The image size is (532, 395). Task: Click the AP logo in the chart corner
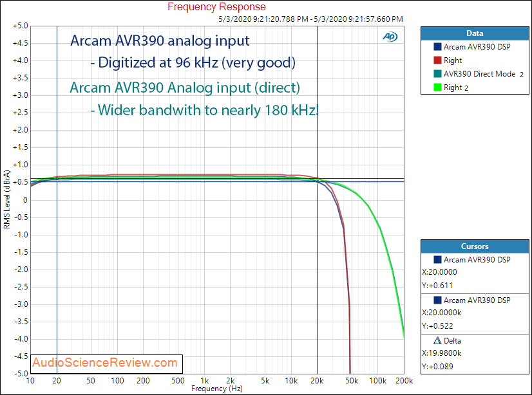pos(390,36)
